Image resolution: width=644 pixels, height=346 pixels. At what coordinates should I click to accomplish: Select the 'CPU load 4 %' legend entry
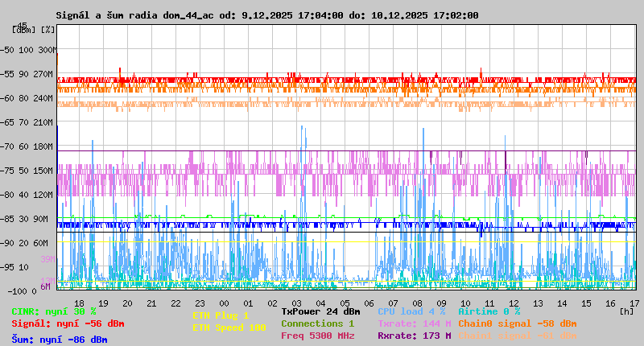pos(412,311)
